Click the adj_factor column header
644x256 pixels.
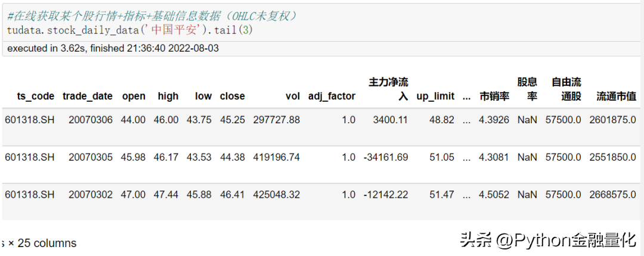pos(332,96)
